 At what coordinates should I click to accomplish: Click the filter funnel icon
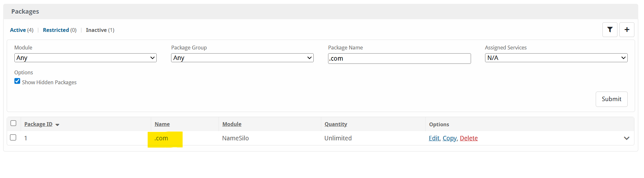610,30
